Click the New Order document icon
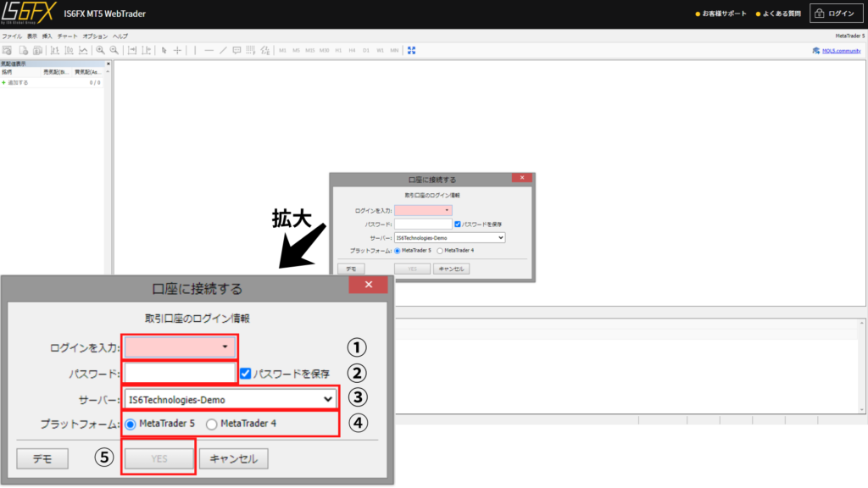Image resolution: width=868 pixels, height=488 pixels. pyautogui.click(x=23, y=50)
